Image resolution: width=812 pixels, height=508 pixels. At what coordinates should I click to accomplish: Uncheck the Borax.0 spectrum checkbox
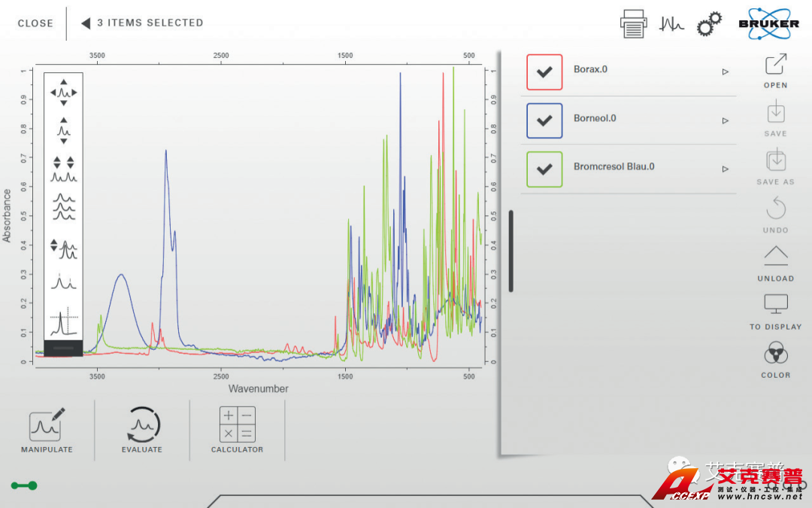pyautogui.click(x=545, y=72)
